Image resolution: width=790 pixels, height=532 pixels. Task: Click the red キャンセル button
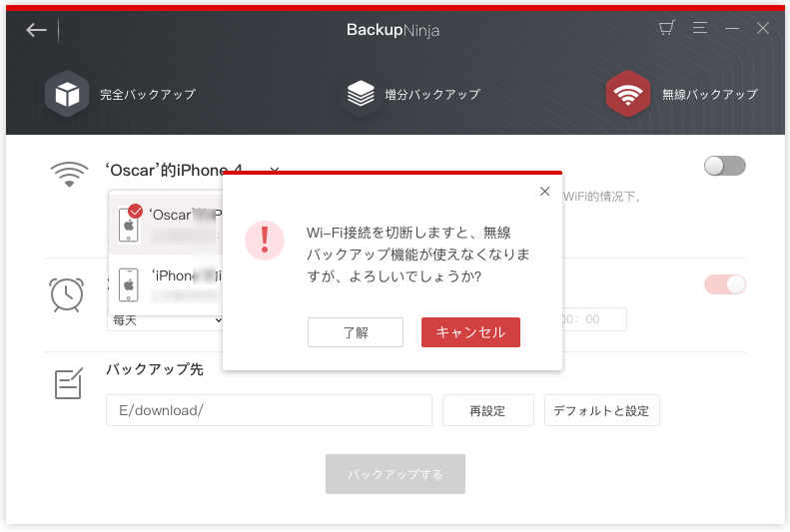[470, 332]
